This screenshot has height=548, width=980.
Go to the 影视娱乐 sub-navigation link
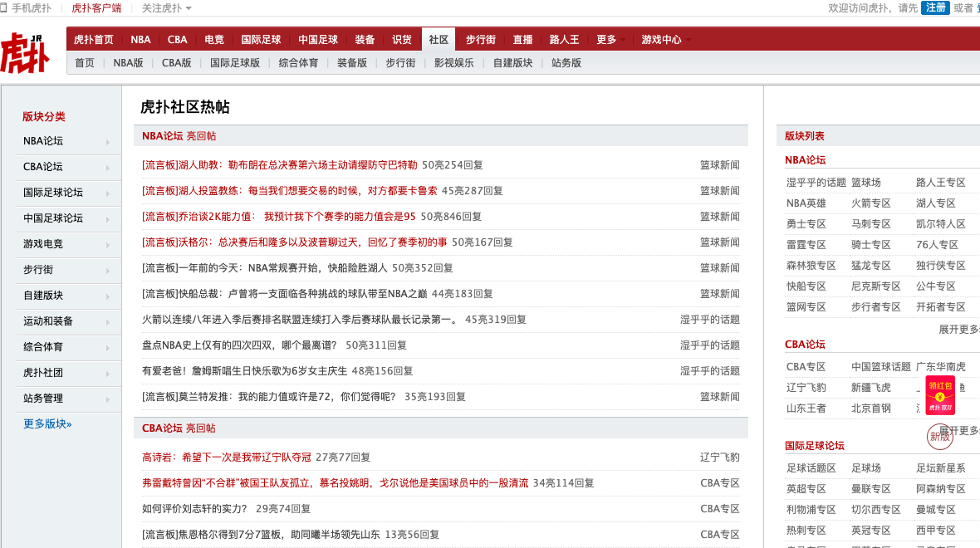[x=453, y=63]
